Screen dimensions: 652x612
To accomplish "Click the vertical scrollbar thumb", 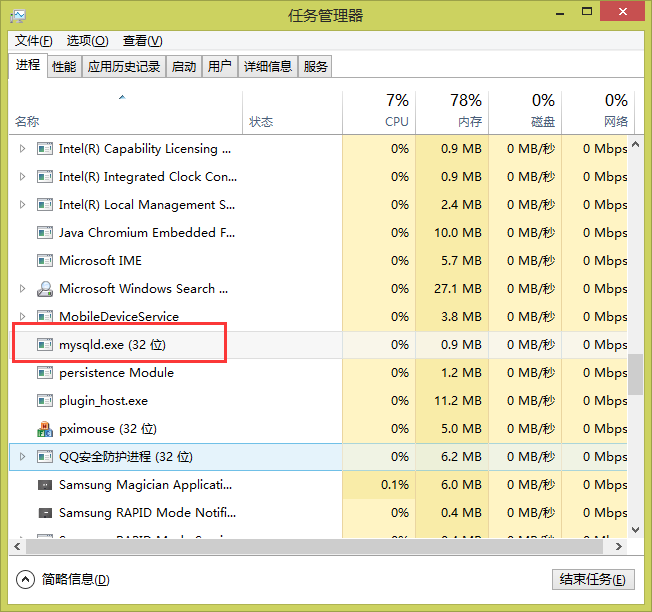I will 635,374.
